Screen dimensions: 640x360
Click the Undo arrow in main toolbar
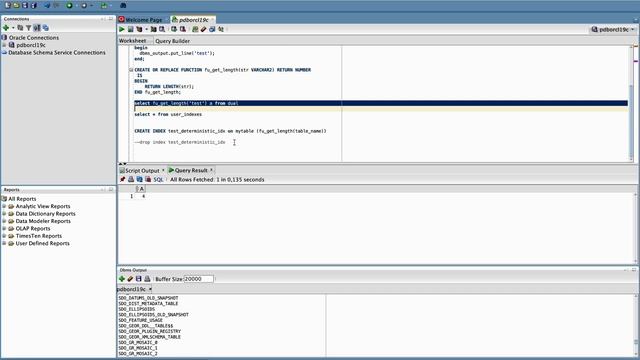tap(47, 5)
